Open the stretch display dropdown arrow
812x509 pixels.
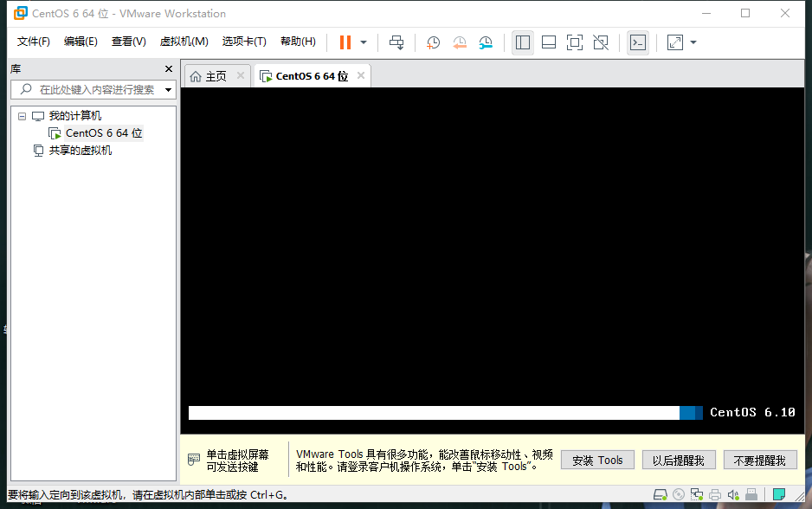pyautogui.click(x=693, y=42)
